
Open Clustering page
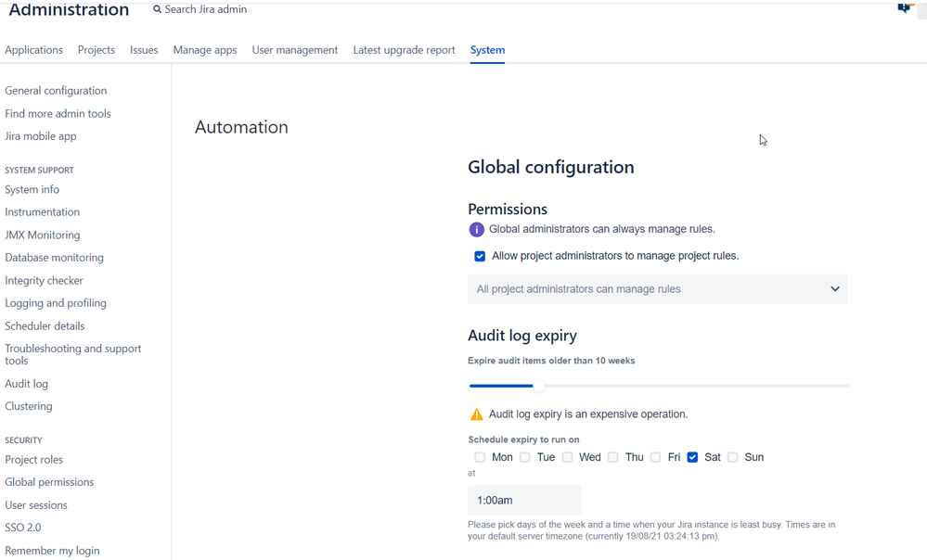(x=29, y=406)
